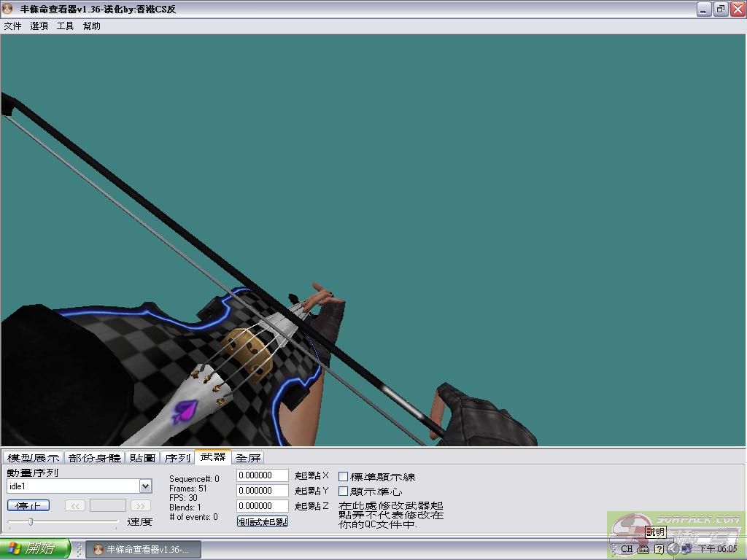747x560 pixels.
Task: Expand hidden tray icons with the arrow
Action: [x=673, y=549]
